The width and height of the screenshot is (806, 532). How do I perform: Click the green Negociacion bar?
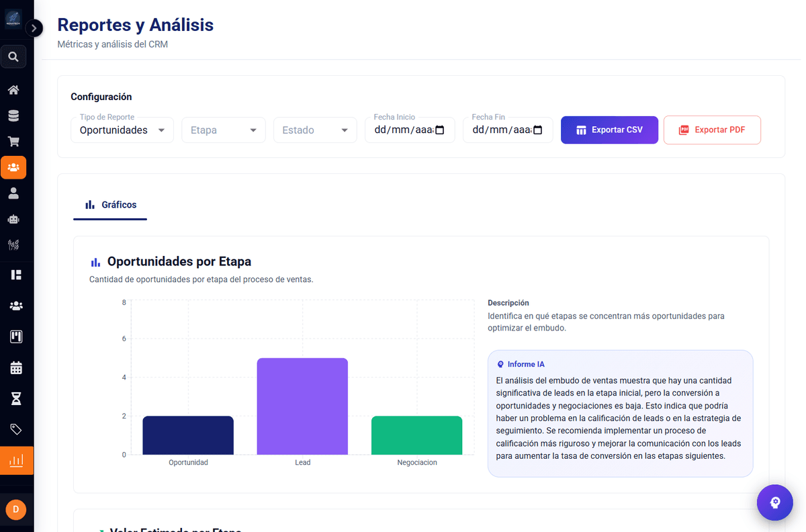point(416,435)
